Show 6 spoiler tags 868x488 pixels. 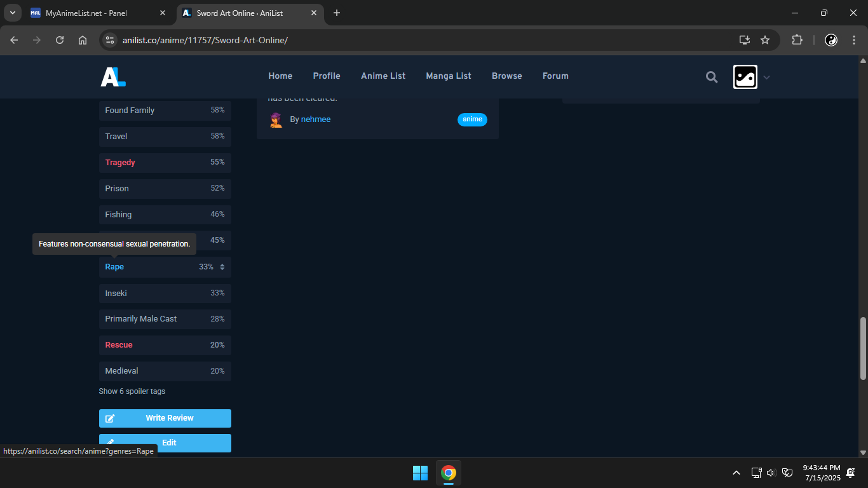point(132,391)
